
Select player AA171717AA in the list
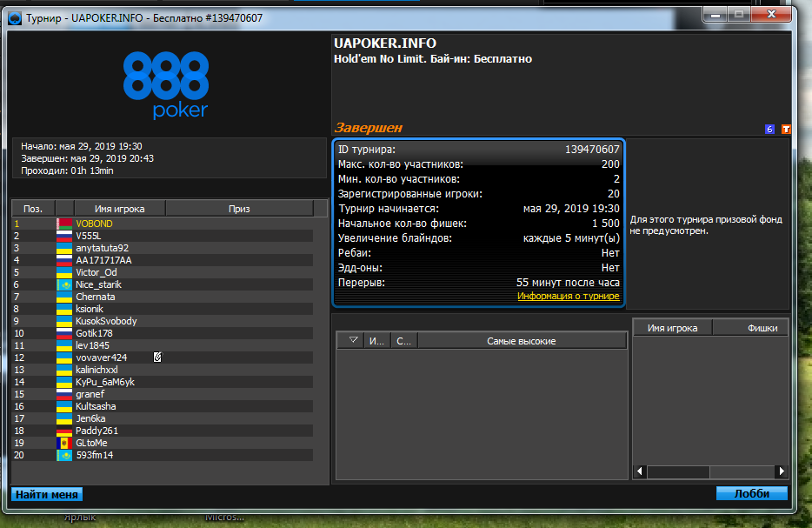point(103,260)
